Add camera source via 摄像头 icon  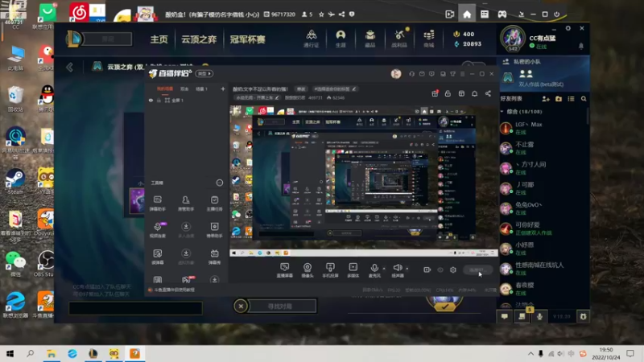(308, 270)
